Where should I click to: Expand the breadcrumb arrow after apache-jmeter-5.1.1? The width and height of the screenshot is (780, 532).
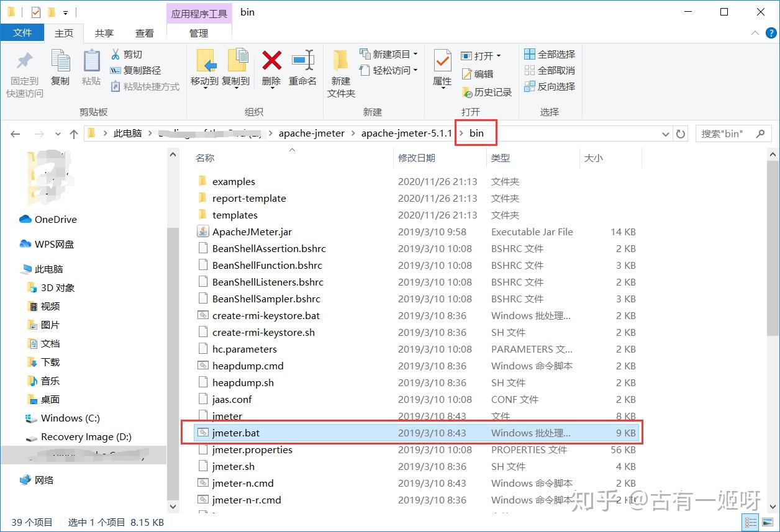(x=461, y=133)
